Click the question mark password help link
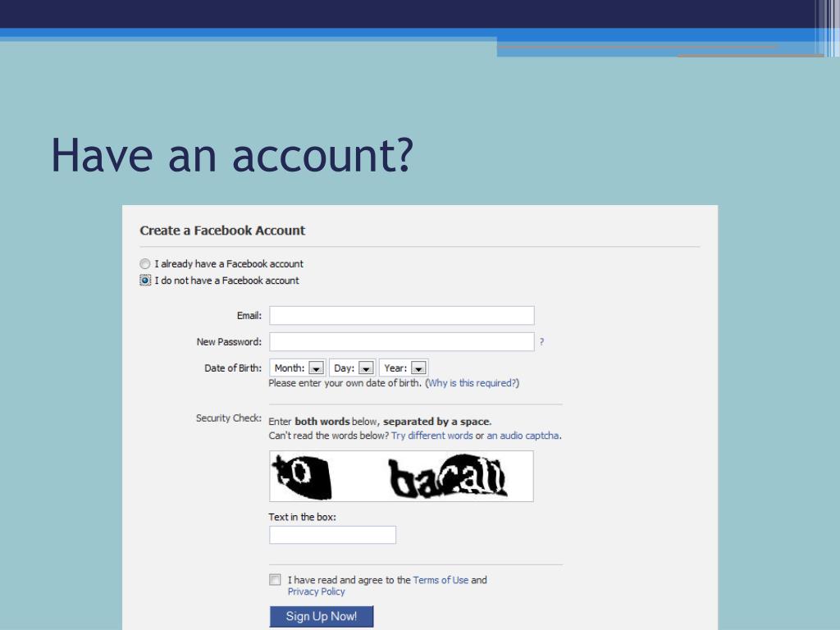The width and height of the screenshot is (840, 630). click(x=541, y=342)
